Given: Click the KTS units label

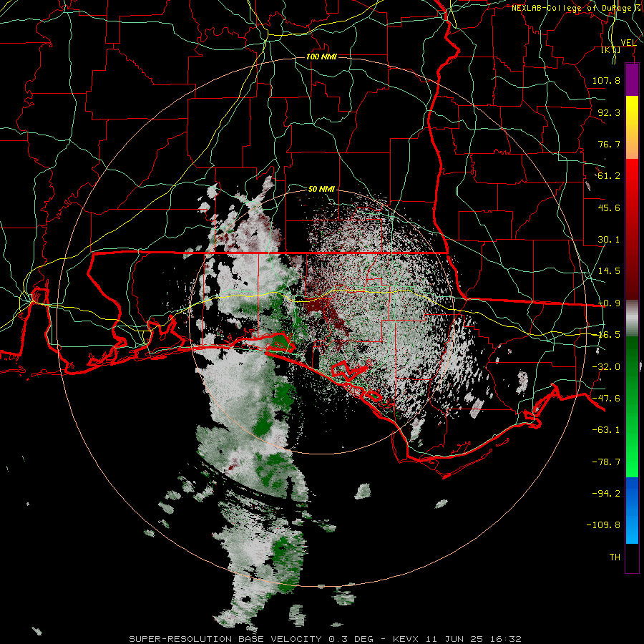Looking at the screenshot, I should (611, 50).
